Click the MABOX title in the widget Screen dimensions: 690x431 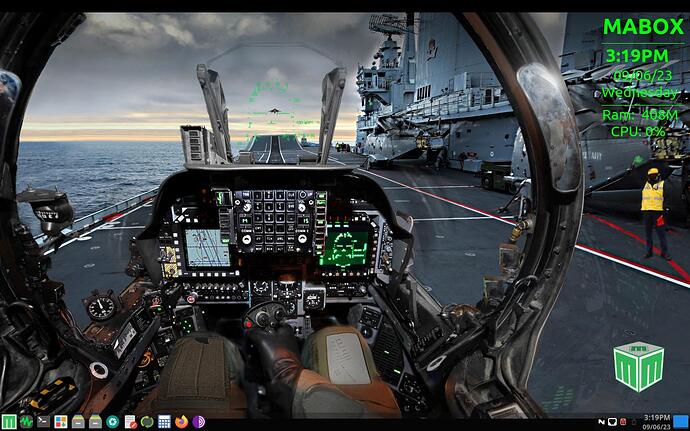tap(643, 27)
